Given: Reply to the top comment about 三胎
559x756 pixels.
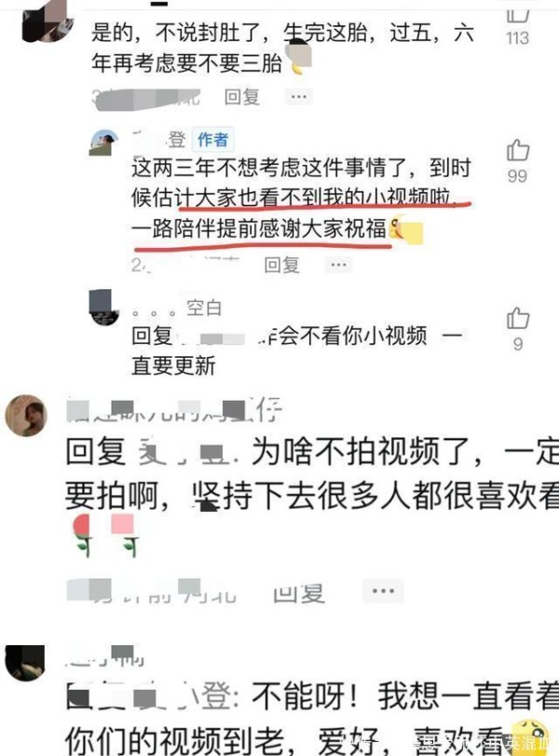Looking at the screenshot, I should tap(242, 97).
